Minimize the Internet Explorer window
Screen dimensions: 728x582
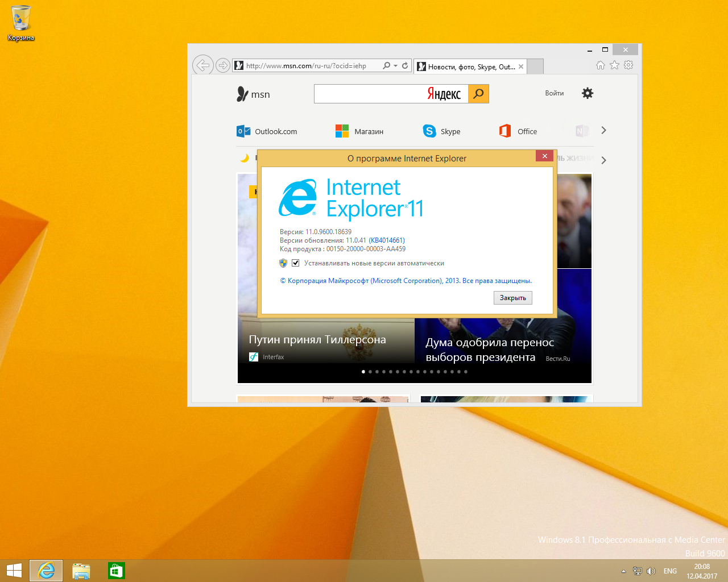590,50
